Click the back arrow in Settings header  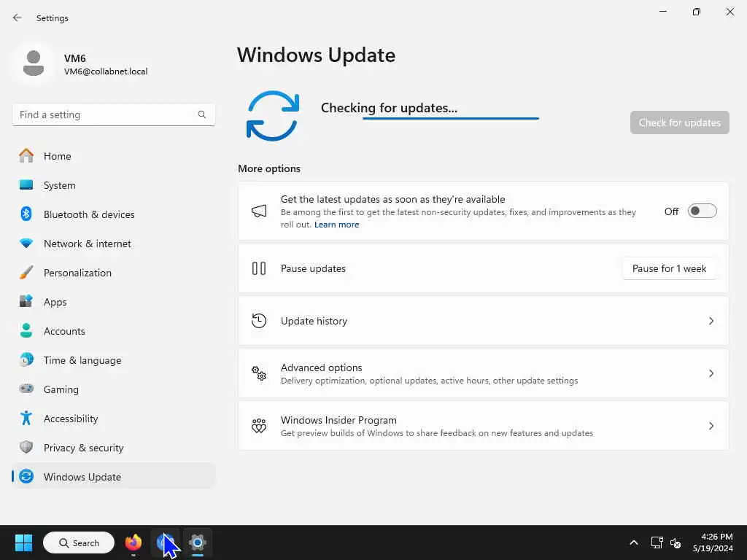tap(18, 17)
